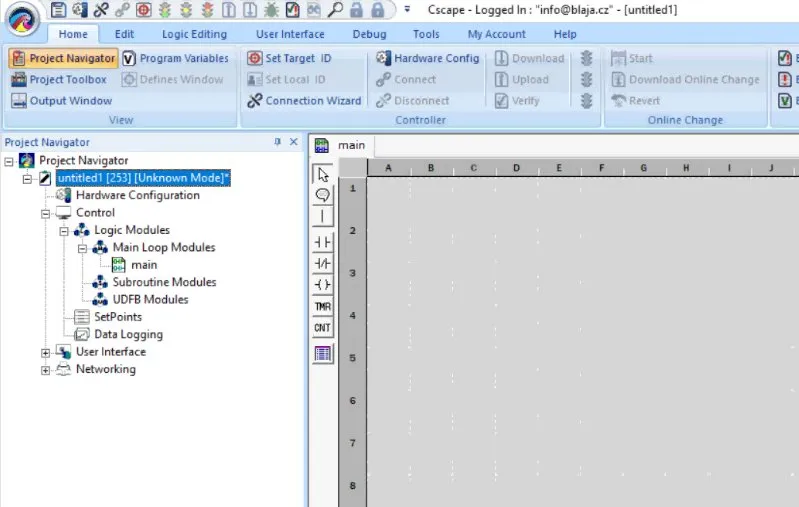Viewport: 799px width, 507px height.
Task: Toggle the Output Window panel
Action: (x=62, y=101)
